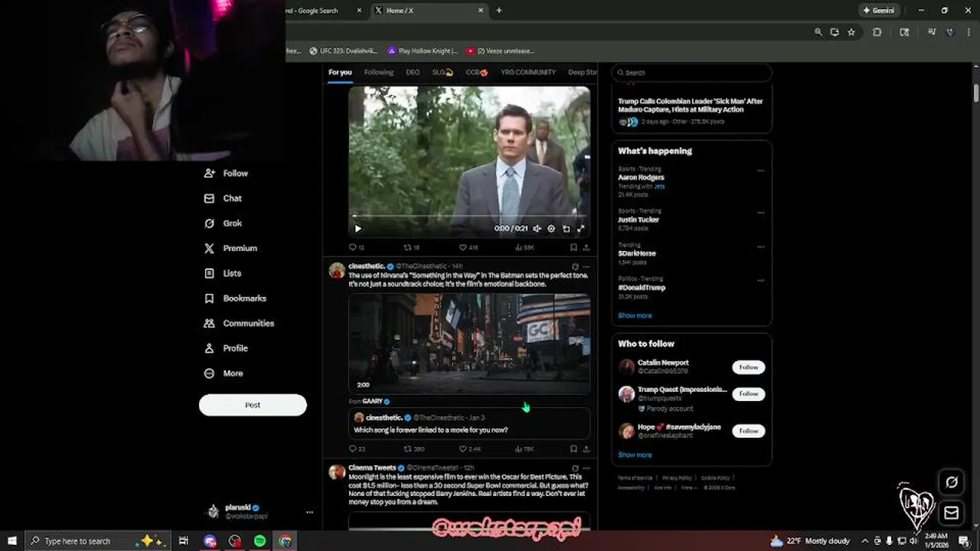Open the Gemini button in Chrome
The width and height of the screenshot is (980, 551).
click(878, 11)
